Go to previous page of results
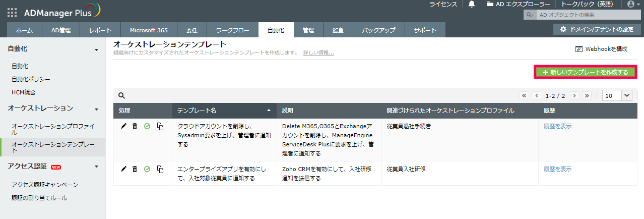This screenshot has width=644, height=219. click(537, 95)
